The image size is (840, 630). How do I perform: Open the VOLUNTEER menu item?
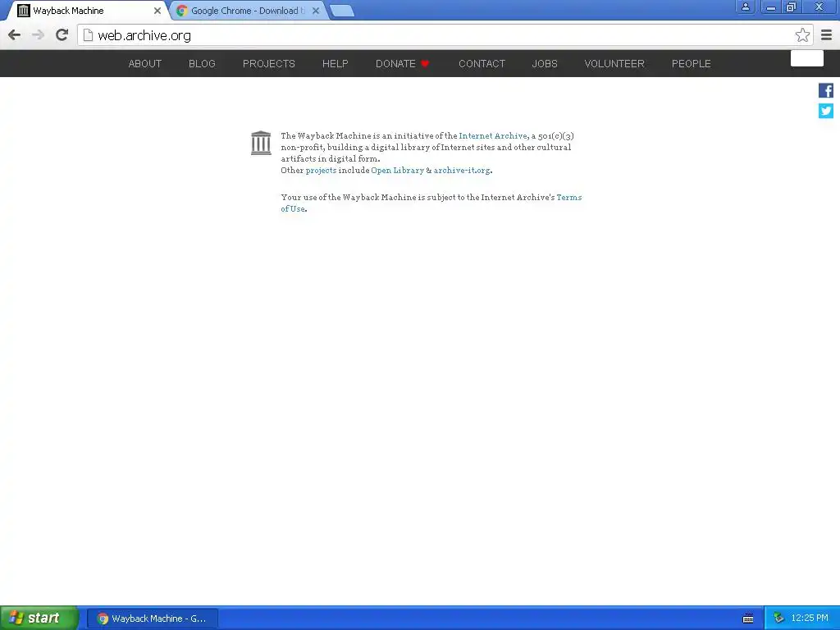pyautogui.click(x=614, y=64)
